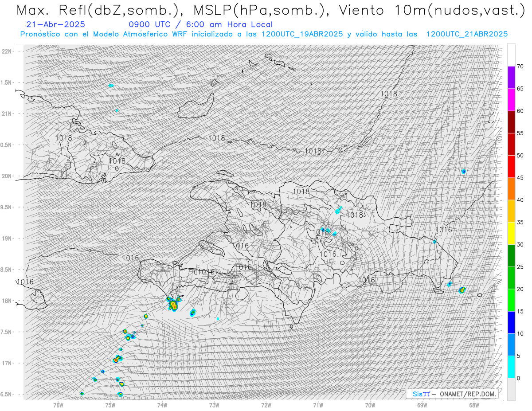This screenshot has height=411, width=532.
Task: Click the colorbar value '70'
Action: [x=520, y=67]
